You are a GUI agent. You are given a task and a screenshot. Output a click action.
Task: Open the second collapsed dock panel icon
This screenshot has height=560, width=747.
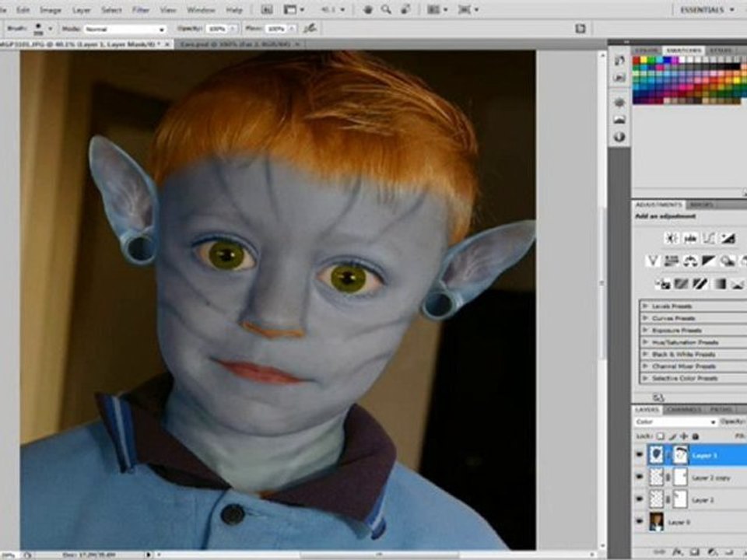(x=619, y=77)
